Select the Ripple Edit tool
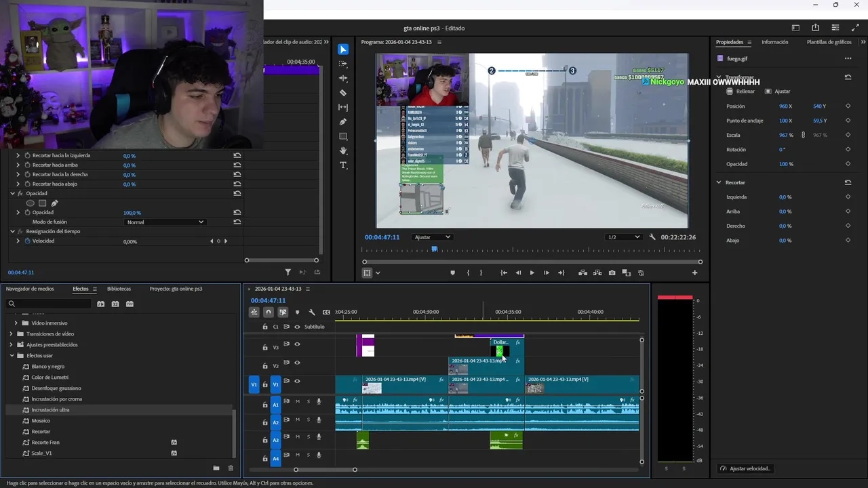The image size is (868, 488). click(343, 79)
